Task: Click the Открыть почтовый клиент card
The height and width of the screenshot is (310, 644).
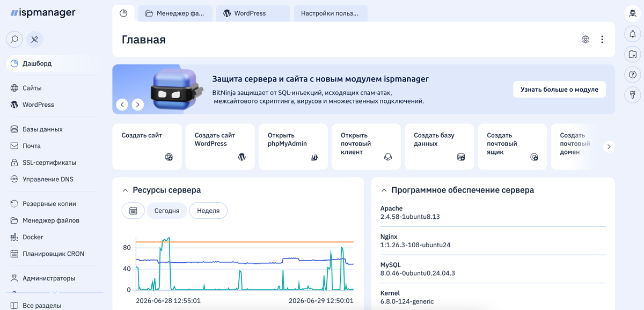Action: pos(366,147)
